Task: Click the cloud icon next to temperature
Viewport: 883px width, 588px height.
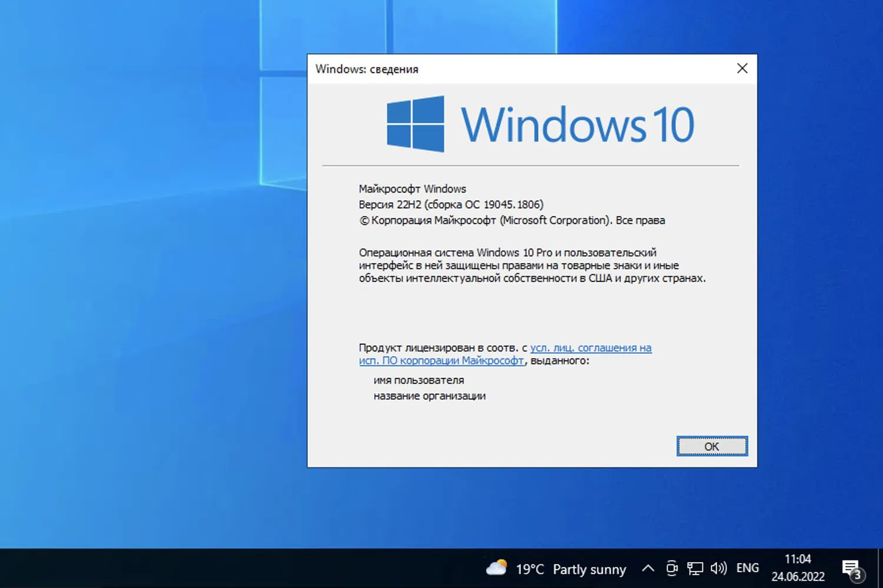Action: [x=496, y=567]
